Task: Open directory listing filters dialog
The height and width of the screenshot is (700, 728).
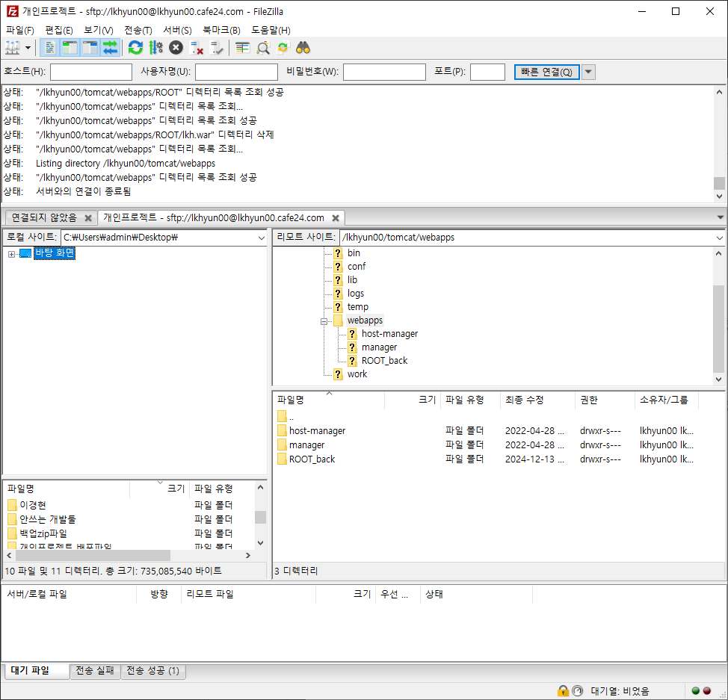Action: (x=242, y=48)
